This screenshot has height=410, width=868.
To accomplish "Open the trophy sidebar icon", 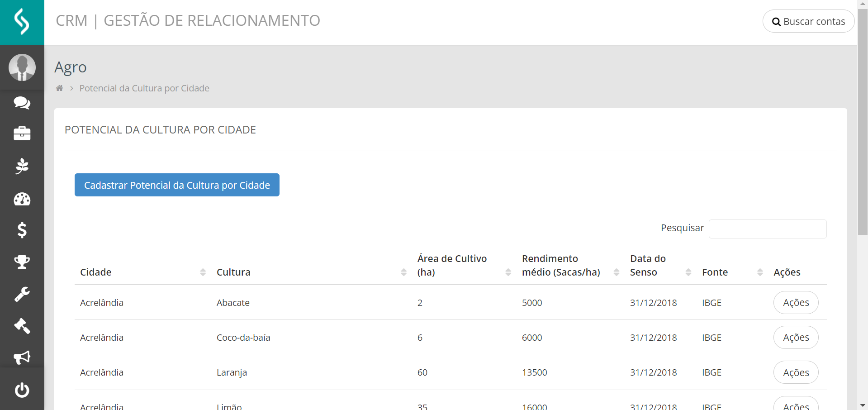I will pos(22,262).
